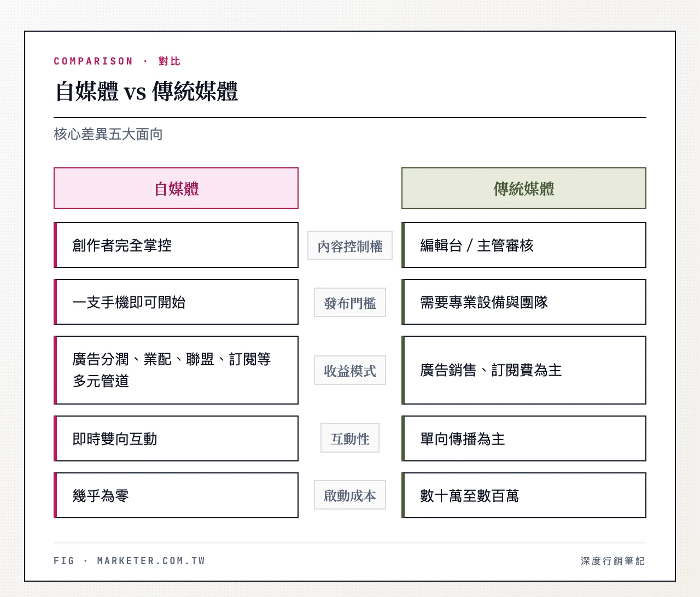The width and height of the screenshot is (700, 597).
Task: Click the 一支手機即可開始 cell
Action: coord(176,302)
